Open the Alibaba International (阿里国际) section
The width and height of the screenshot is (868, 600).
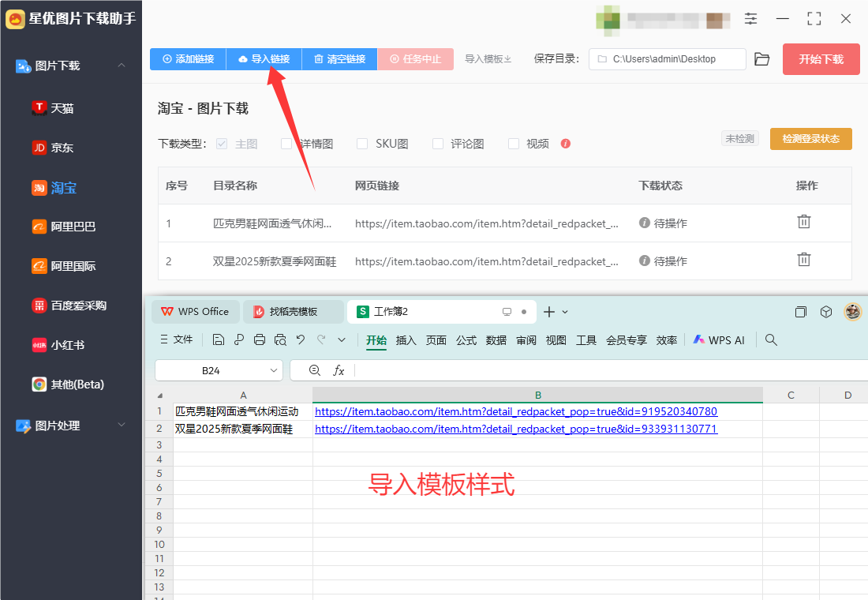(64, 266)
